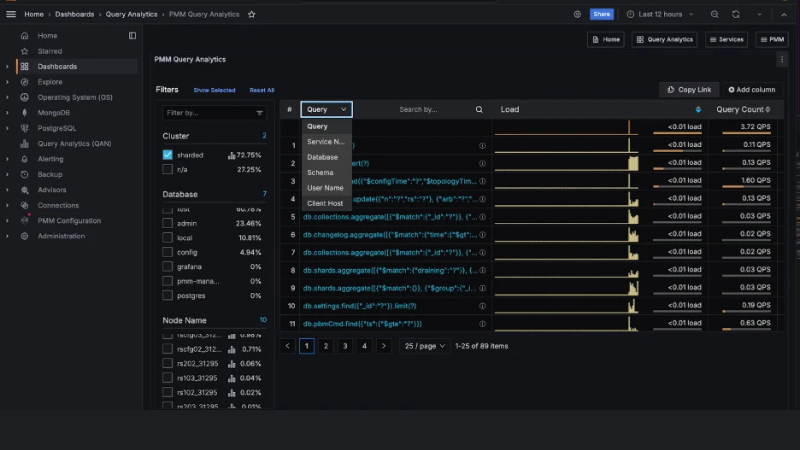This screenshot has height=450, width=800.
Task: Click the refresh dashboard icon
Action: point(735,14)
